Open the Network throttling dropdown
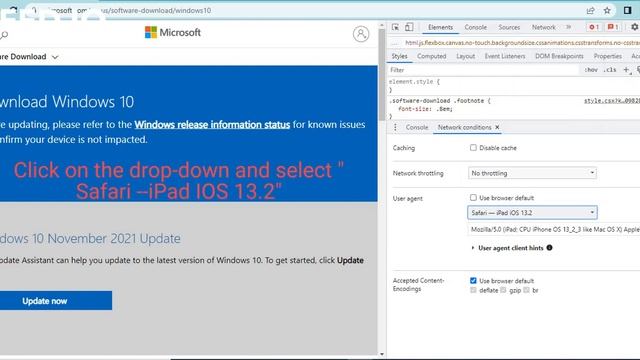Viewport: 640px width, 360px height. click(532, 173)
